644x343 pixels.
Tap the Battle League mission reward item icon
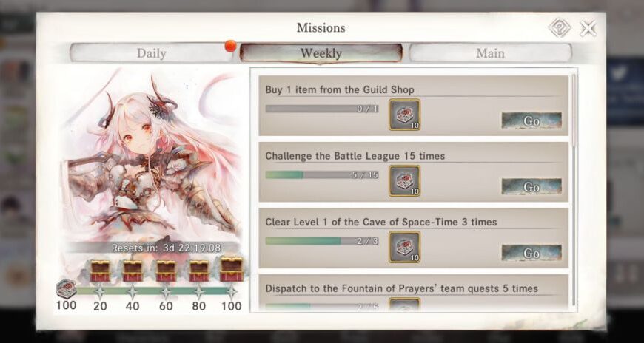[x=405, y=181]
